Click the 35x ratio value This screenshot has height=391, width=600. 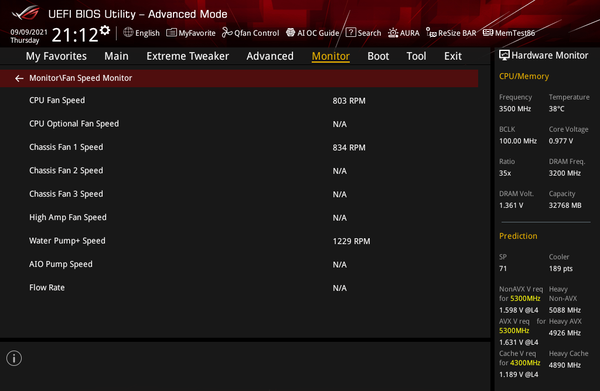pyautogui.click(x=505, y=173)
